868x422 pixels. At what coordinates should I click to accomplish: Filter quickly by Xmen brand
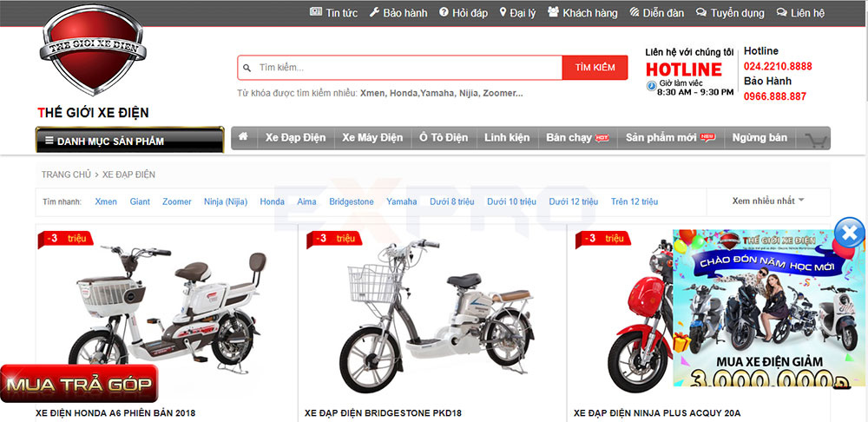click(106, 201)
